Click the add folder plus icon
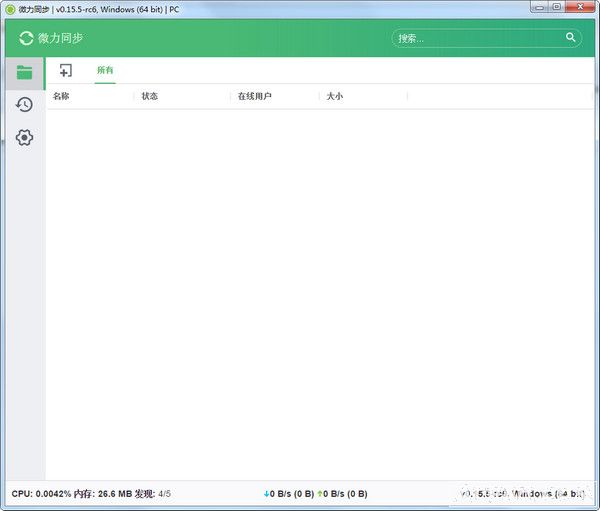The height and width of the screenshot is (511, 600). click(66, 70)
